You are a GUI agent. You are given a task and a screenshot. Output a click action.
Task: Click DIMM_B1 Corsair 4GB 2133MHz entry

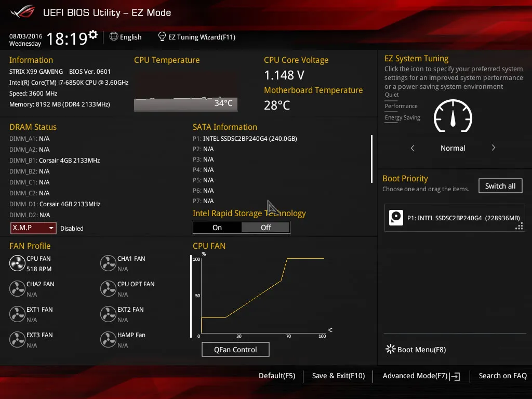(x=55, y=161)
